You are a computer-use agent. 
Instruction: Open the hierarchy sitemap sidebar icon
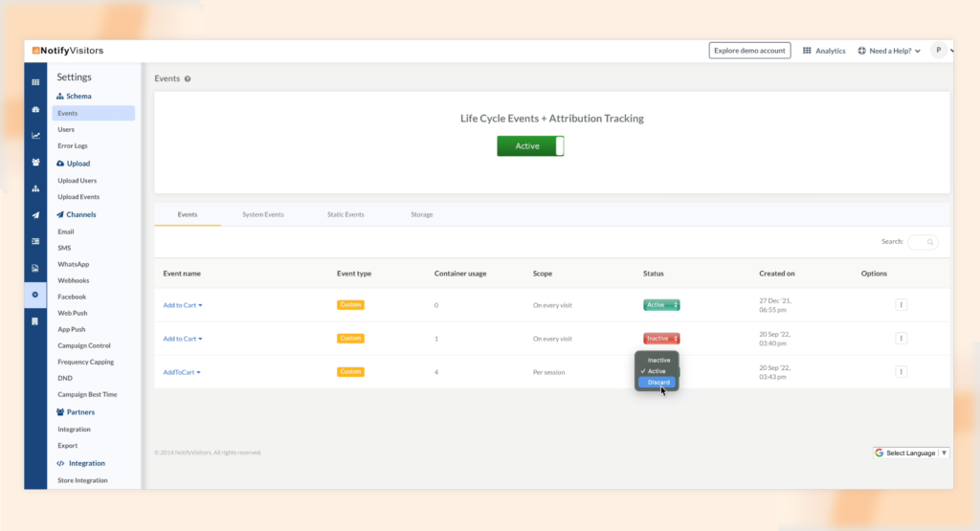35,188
